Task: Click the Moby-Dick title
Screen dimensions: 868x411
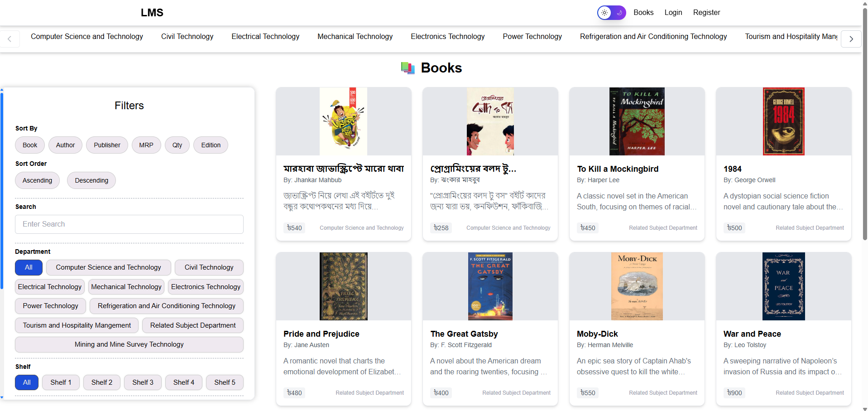Action: tap(597, 334)
